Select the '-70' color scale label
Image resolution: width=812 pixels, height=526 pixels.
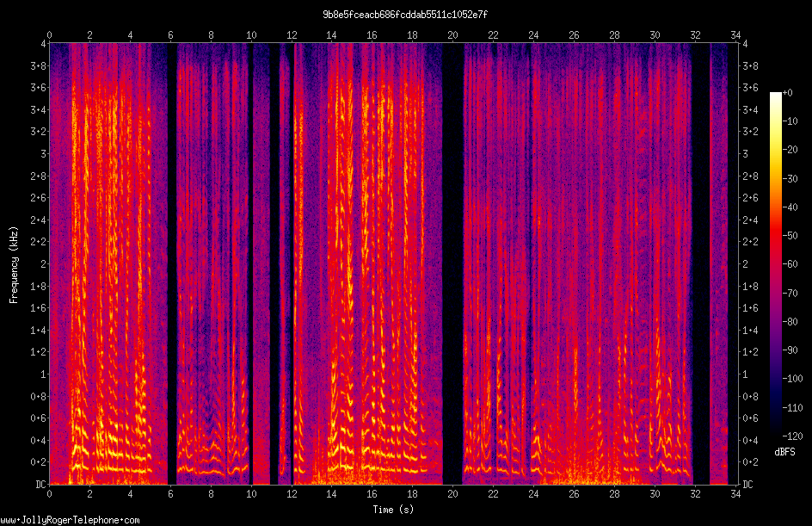[790, 294]
